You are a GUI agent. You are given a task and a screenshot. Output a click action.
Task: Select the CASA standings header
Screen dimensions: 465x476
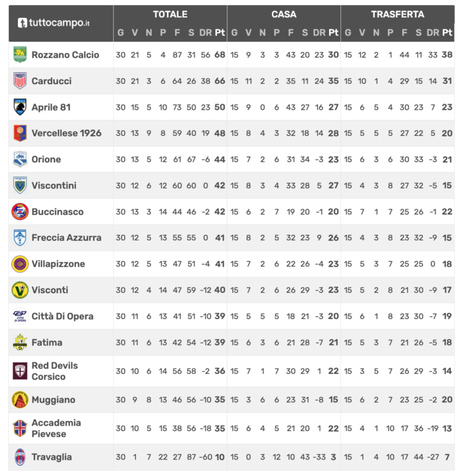pos(284,14)
